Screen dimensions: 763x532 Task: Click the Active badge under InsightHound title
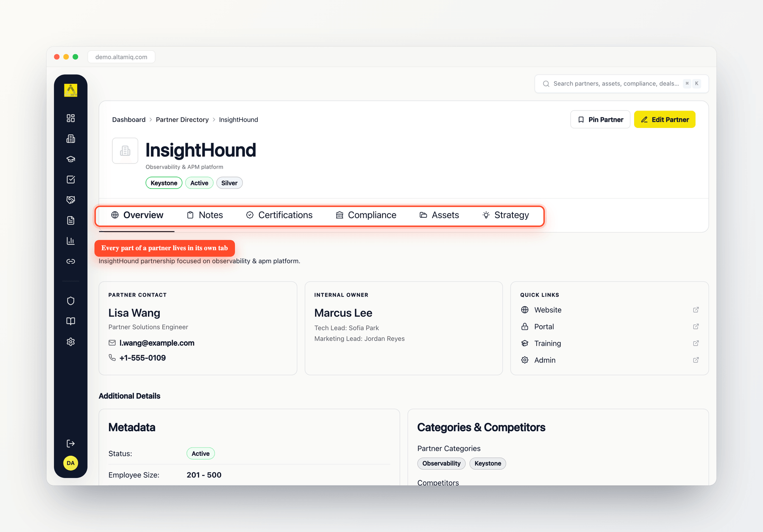point(199,183)
